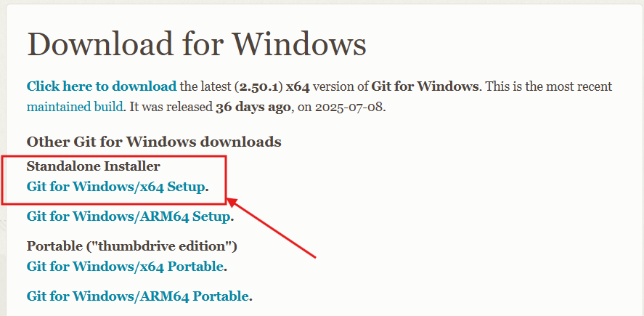The image size is (644, 316).
Task: Click the version number 2.50.1
Action: click(261, 86)
